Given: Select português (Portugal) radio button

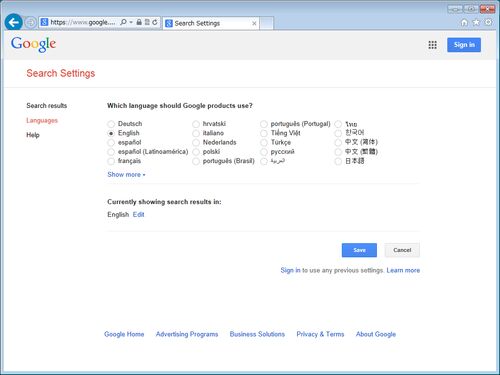Looking at the screenshot, I should click(x=264, y=124).
